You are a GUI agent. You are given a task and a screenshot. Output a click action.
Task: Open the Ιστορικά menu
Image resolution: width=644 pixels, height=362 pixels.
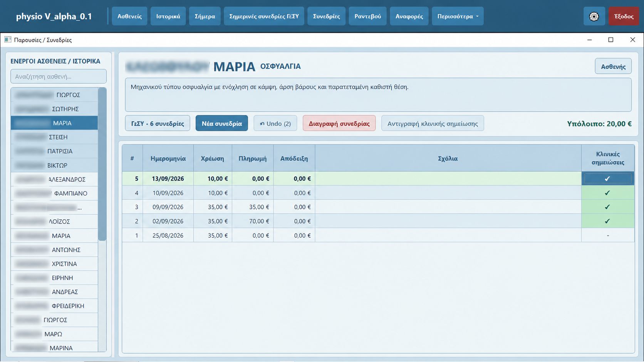coord(168,16)
